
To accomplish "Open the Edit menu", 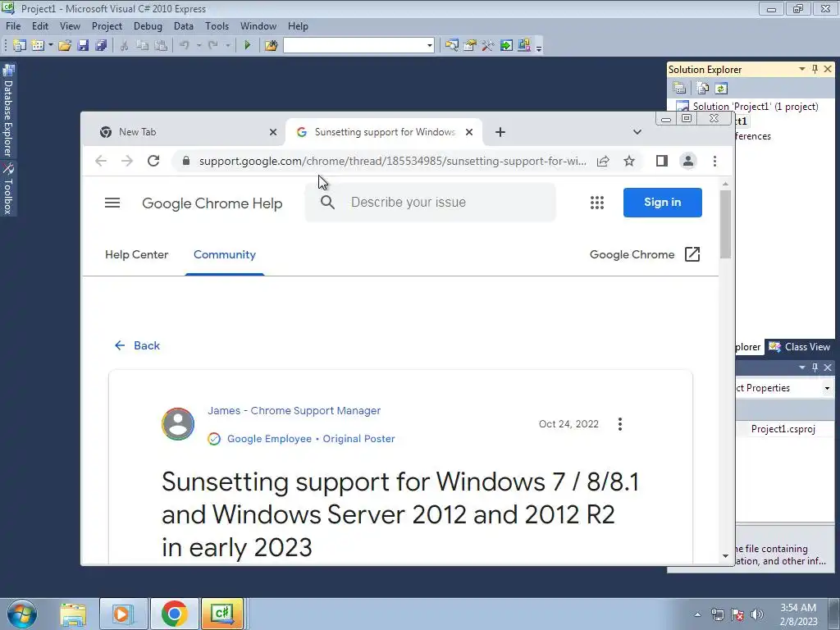I will pyautogui.click(x=40, y=26).
